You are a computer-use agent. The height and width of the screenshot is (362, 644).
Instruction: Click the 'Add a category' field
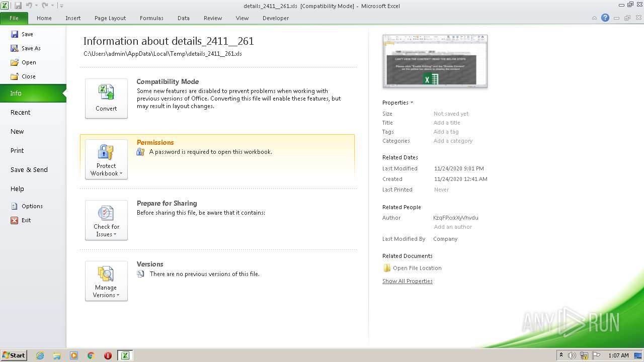453,141
